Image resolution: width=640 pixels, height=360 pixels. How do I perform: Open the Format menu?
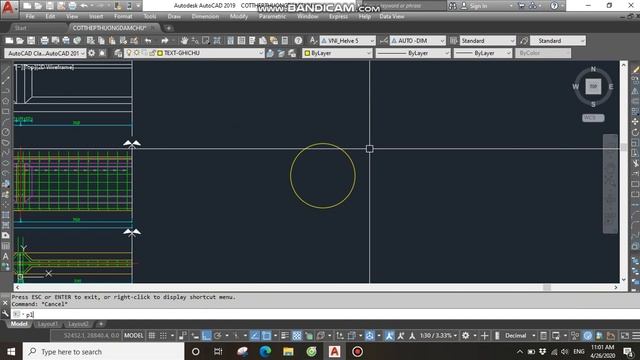coord(123,16)
